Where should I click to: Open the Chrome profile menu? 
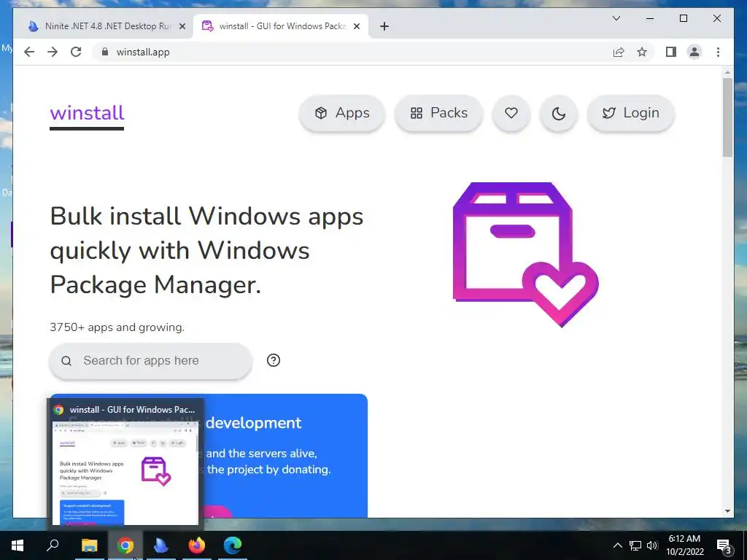click(694, 52)
